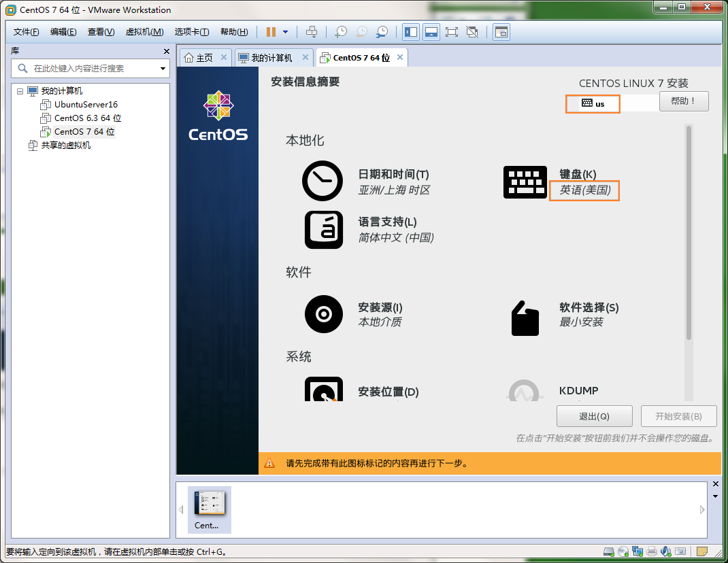Open 软件选择(S) package icon
Viewport: 728px width, 563px height.
click(525, 318)
